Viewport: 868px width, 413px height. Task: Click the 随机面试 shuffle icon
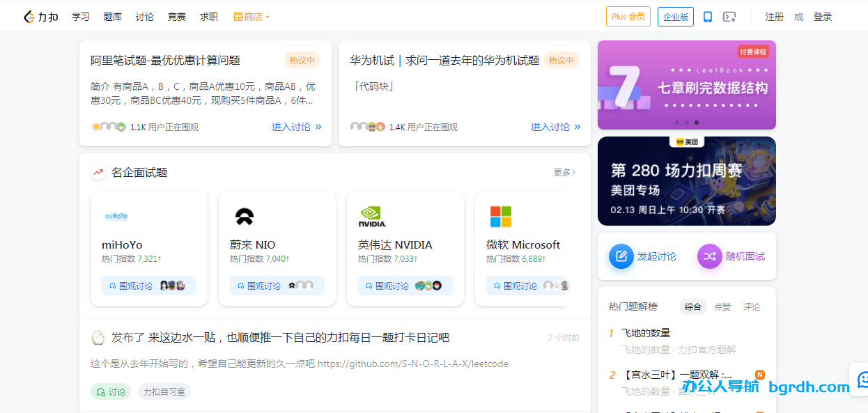point(709,256)
